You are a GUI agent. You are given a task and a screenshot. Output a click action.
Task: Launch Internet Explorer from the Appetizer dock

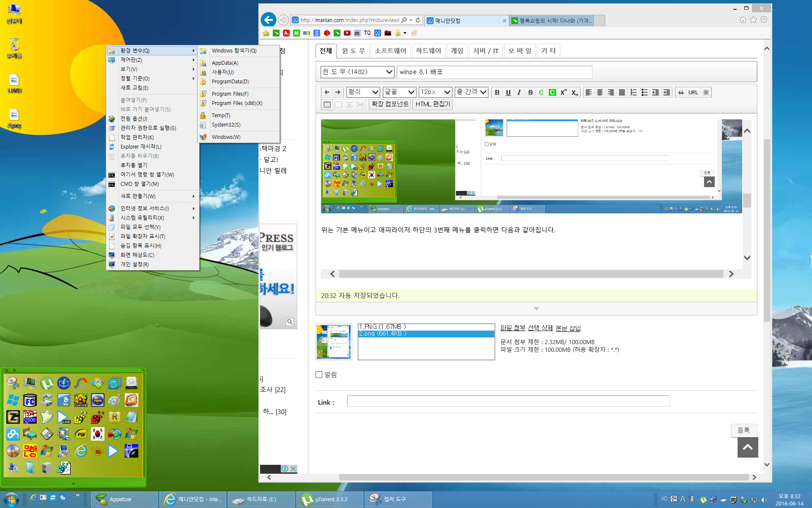[x=80, y=451]
